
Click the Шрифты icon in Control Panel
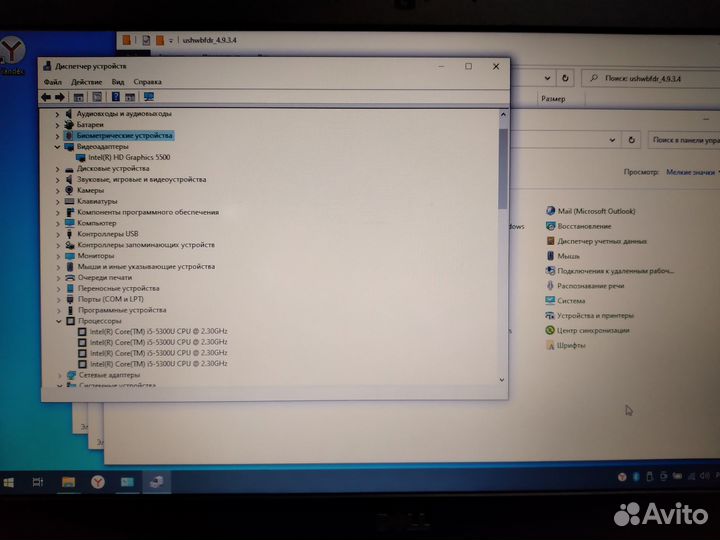click(x=550, y=345)
